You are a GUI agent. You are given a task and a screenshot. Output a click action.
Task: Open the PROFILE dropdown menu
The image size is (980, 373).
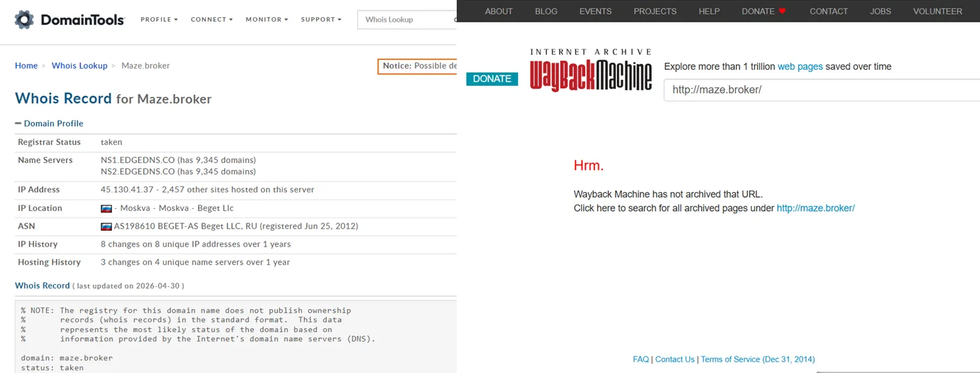point(159,20)
